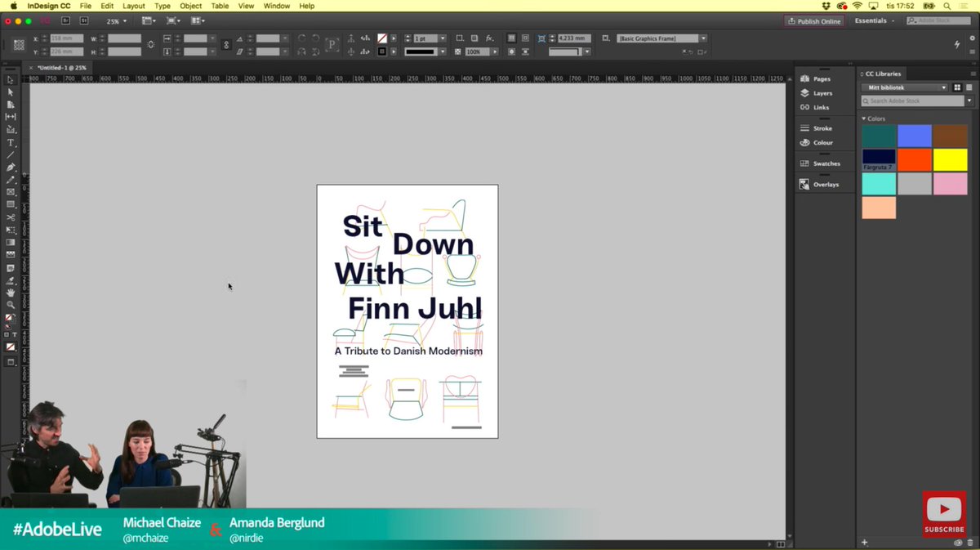Toggle constrain proportions chain link icon
This screenshot has width=980, height=550.
[150, 45]
